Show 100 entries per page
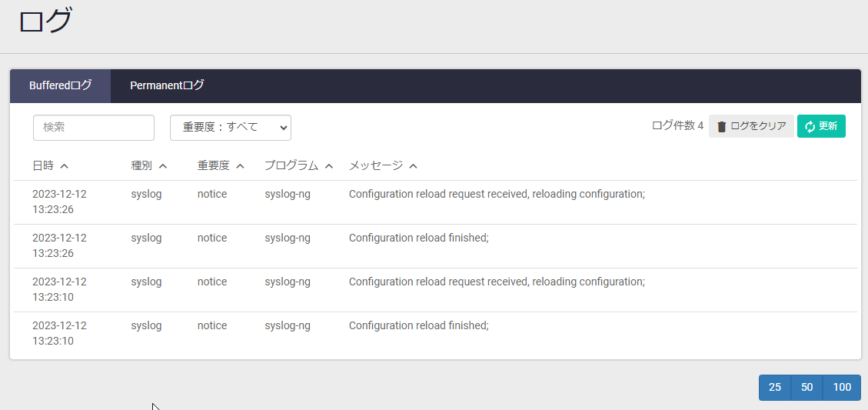868x410 pixels. 842,387
